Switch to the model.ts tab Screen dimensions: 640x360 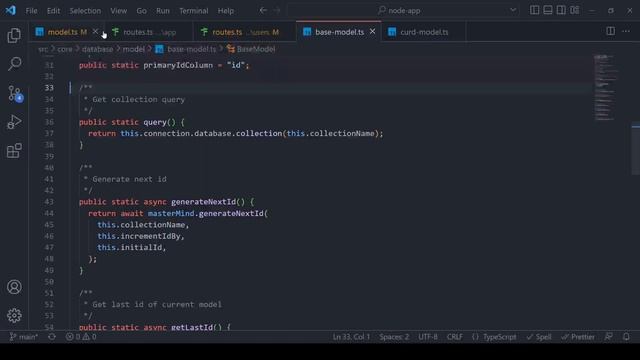[61, 32]
